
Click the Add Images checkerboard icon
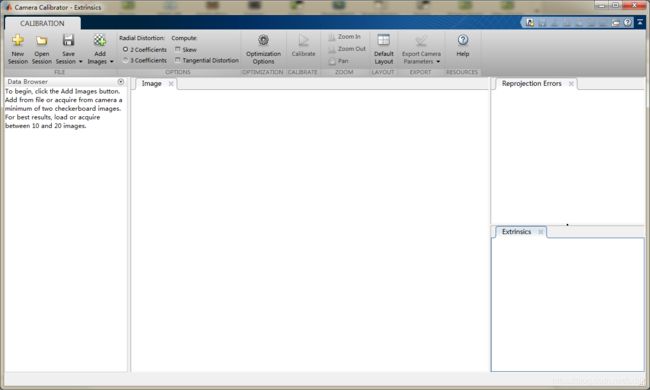[100, 40]
